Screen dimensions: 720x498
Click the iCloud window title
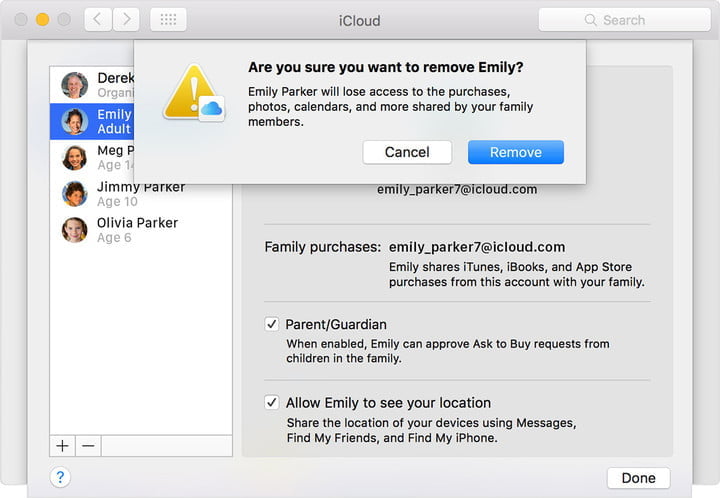360,21
